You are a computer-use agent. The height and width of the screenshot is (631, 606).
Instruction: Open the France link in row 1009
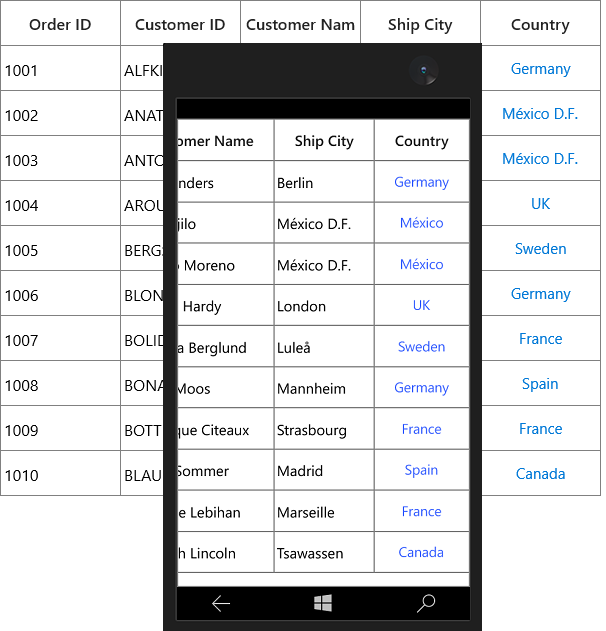[x=540, y=429]
